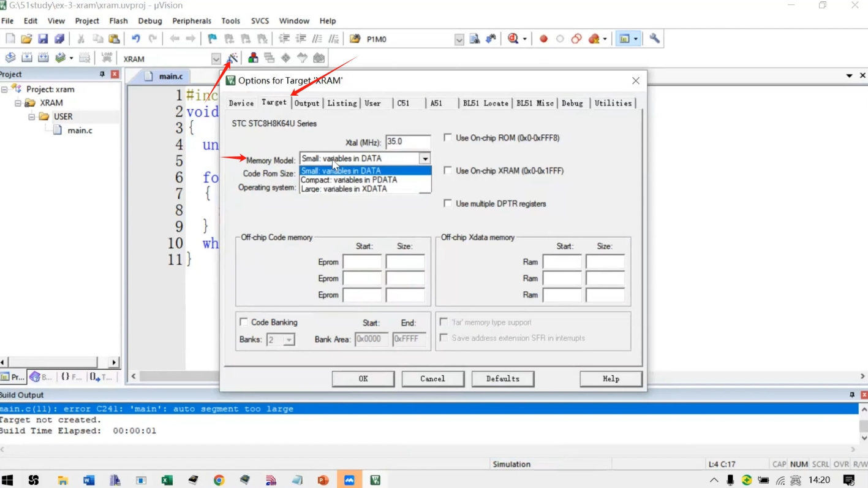Screen dimensions: 868x488
Task: Click the Save file toolbar icon
Action: [x=43, y=39]
